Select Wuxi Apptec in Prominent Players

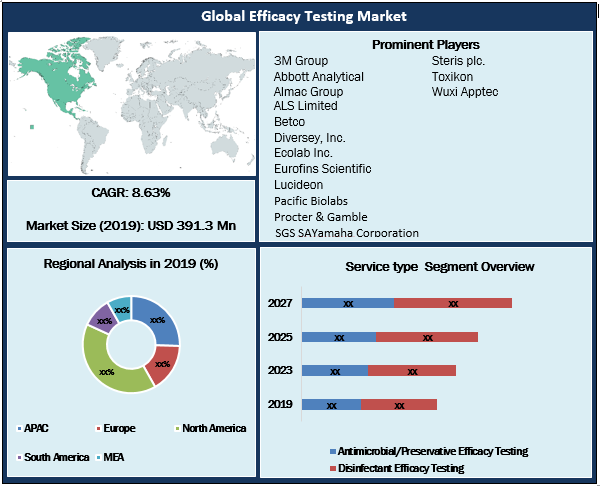pos(464,92)
